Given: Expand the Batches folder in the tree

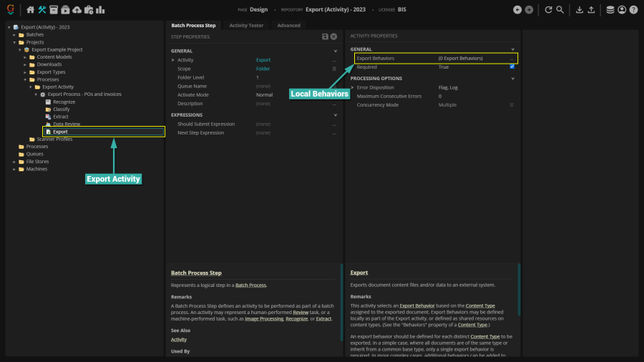Looking at the screenshot, I should click(x=14, y=34).
